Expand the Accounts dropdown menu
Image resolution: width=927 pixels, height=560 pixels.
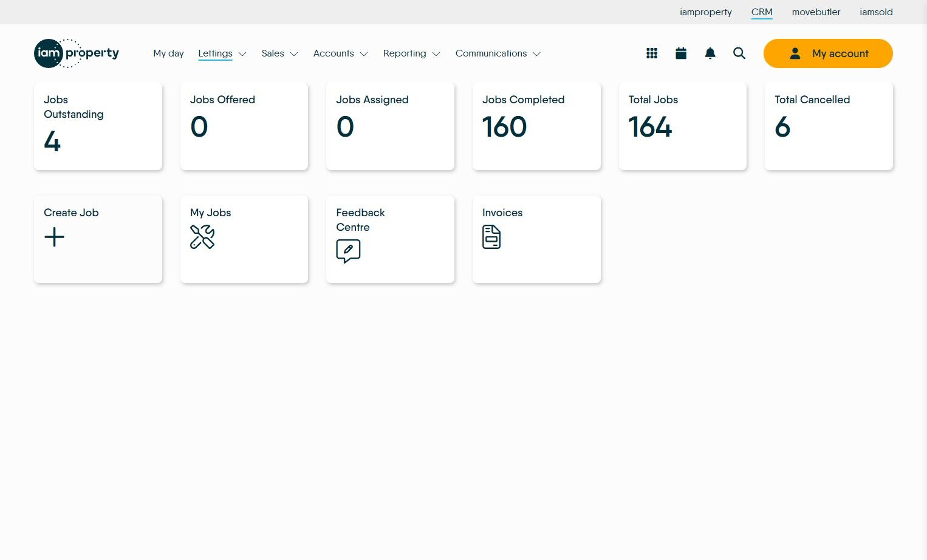341,53
